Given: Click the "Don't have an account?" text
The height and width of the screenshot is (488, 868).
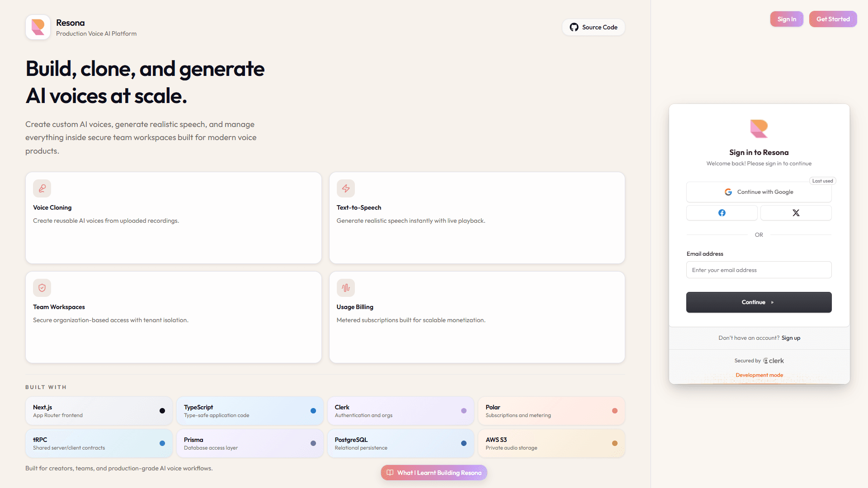Looking at the screenshot, I should click(x=749, y=338).
